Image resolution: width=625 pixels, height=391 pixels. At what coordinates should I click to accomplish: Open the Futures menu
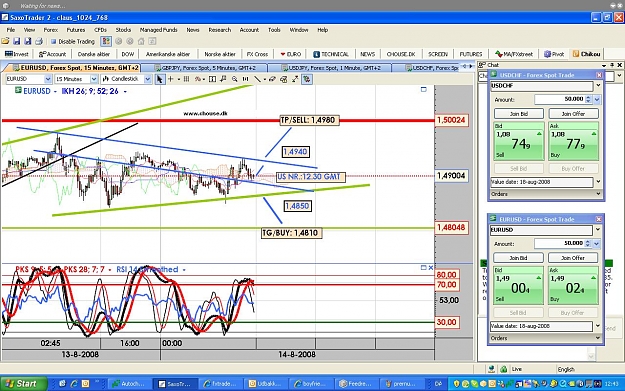click(x=76, y=30)
